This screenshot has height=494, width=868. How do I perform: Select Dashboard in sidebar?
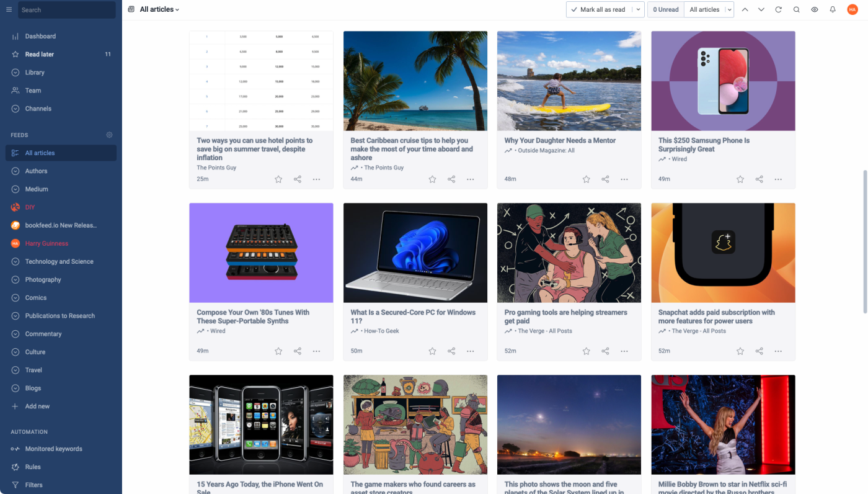pos(61,36)
